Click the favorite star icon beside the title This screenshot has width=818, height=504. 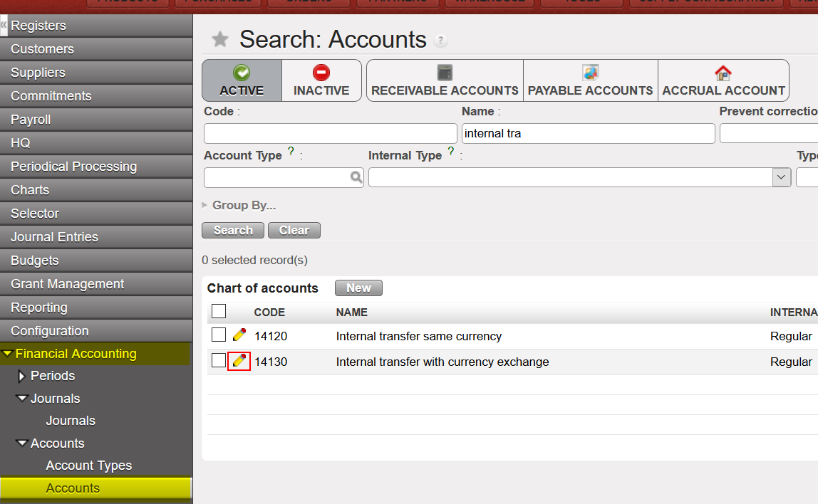(220, 40)
